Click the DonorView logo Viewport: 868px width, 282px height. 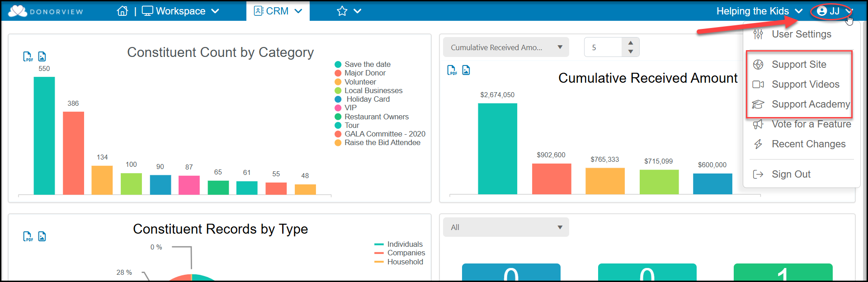coord(46,11)
